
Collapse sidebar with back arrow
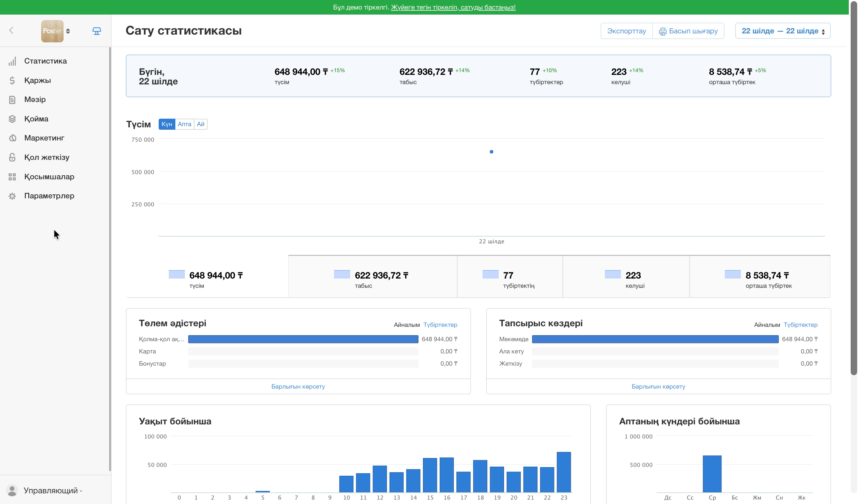11,31
